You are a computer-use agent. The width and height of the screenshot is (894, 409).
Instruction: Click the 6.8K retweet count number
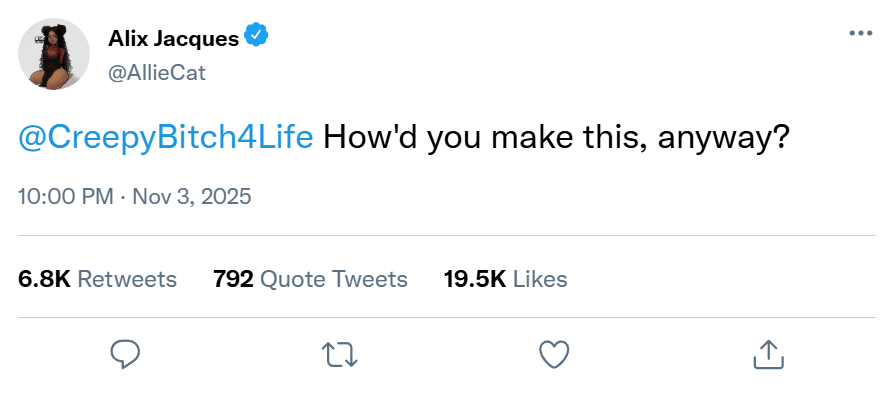point(44,279)
